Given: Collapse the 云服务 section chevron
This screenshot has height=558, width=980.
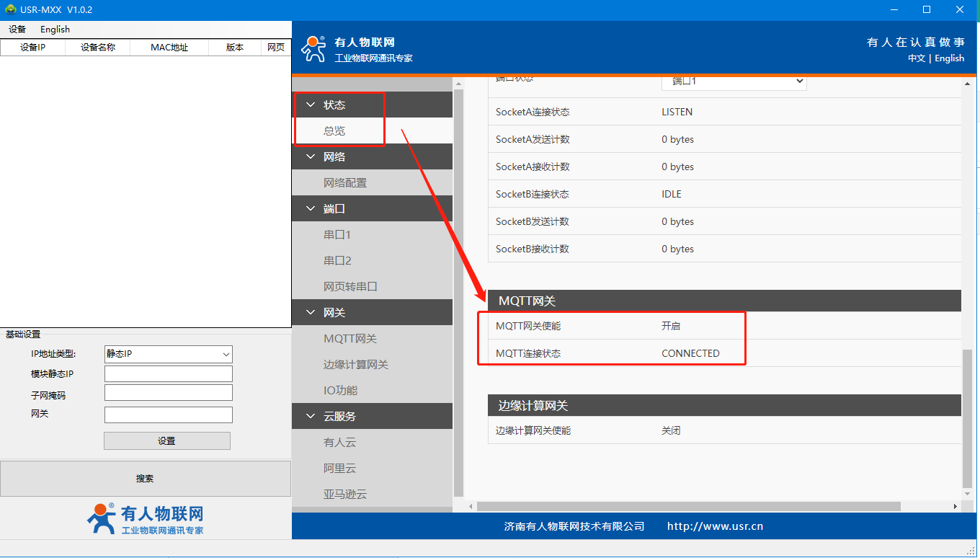Looking at the screenshot, I should click(311, 417).
